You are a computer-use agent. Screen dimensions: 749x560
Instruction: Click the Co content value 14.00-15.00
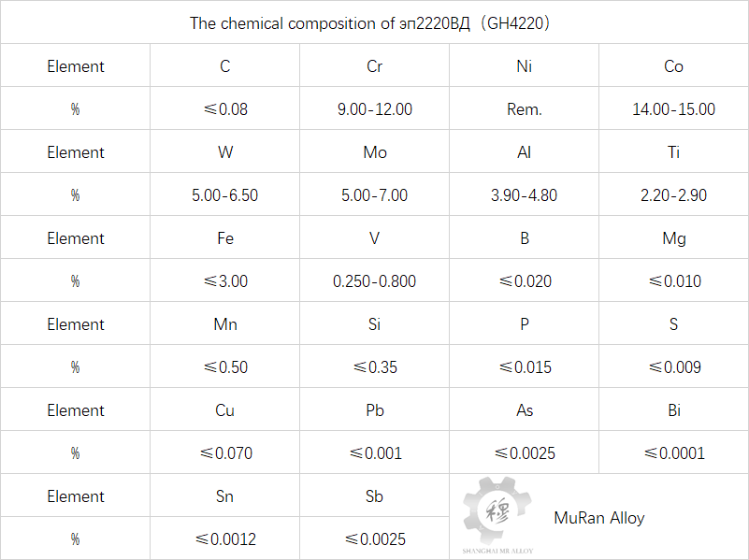pyautogui.click(x=673, y=109)
